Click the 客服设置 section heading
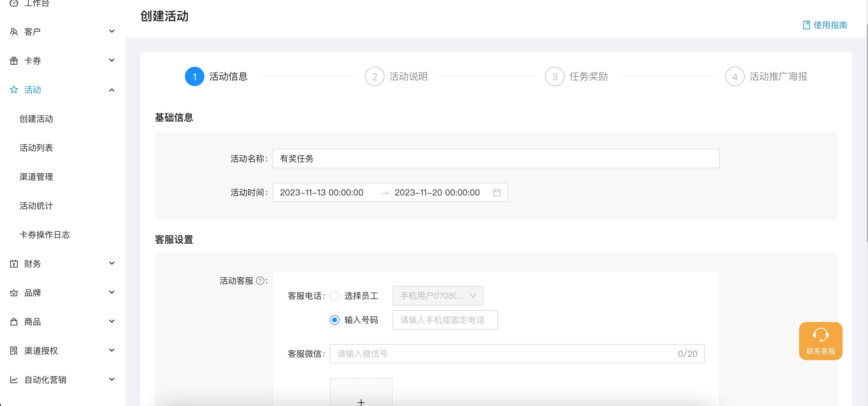Viewport: 868px width, 406px height. pos(174,240)
